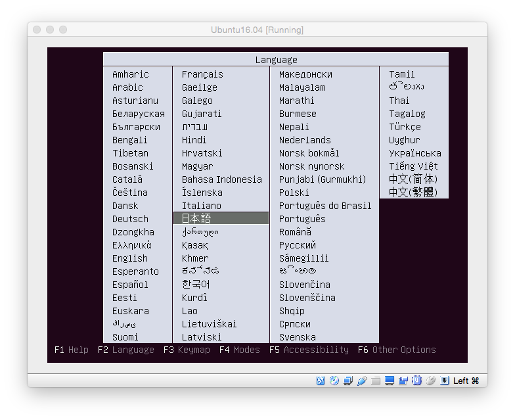This screenshot has height=420, width=515.
Task: Select Română from the list
Action: (296, 231)
